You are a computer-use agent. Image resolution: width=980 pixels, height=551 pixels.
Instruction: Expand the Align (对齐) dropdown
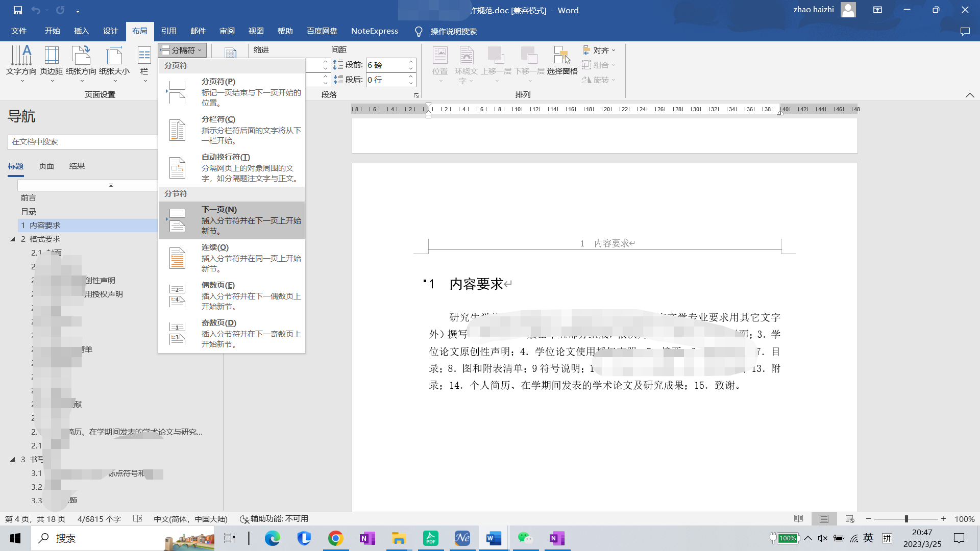pos(599,50)
